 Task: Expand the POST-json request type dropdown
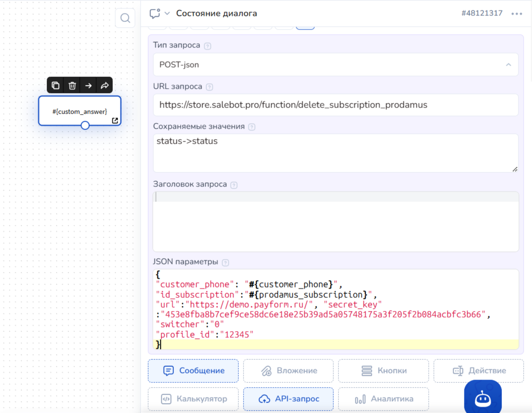click(508, 65)
